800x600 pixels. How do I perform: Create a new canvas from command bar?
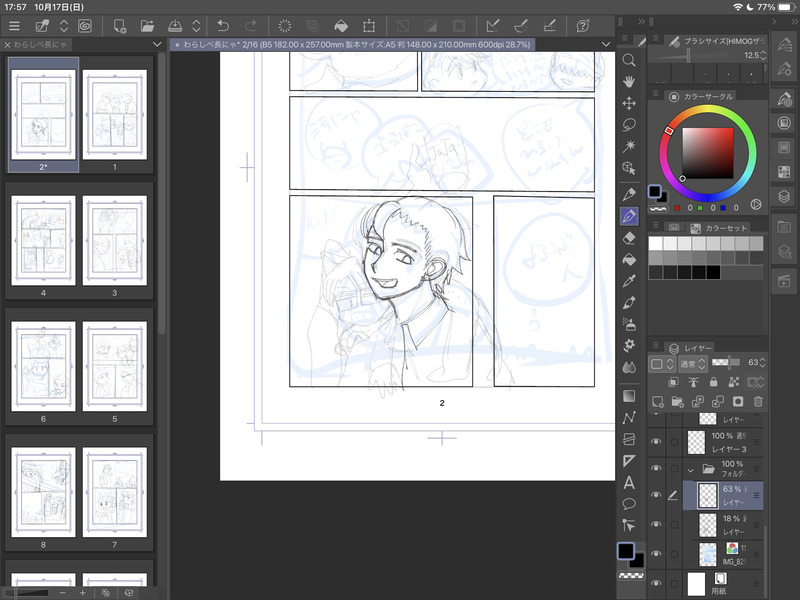(120, 26)
